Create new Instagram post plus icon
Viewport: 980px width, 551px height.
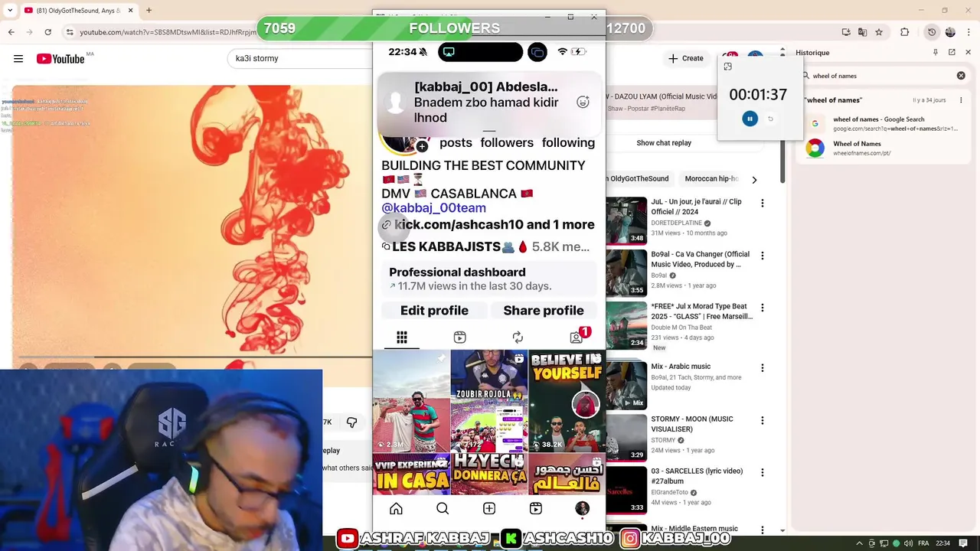point(489,509)
